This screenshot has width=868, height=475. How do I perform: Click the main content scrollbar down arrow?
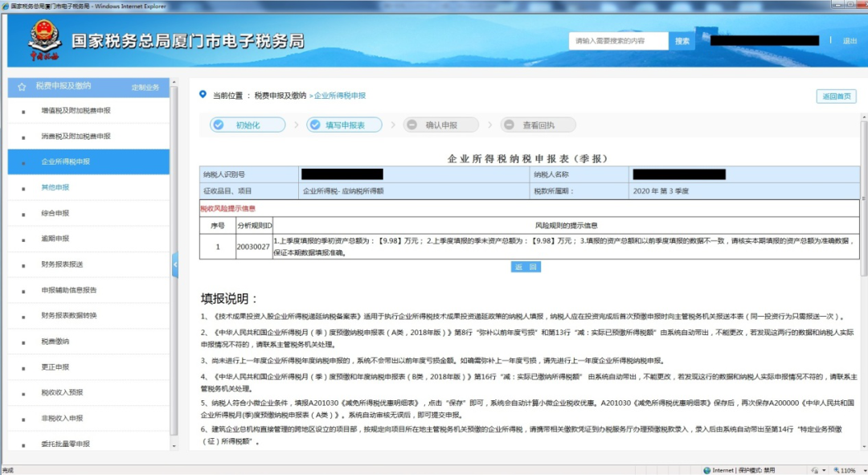[x=863, y=446]
